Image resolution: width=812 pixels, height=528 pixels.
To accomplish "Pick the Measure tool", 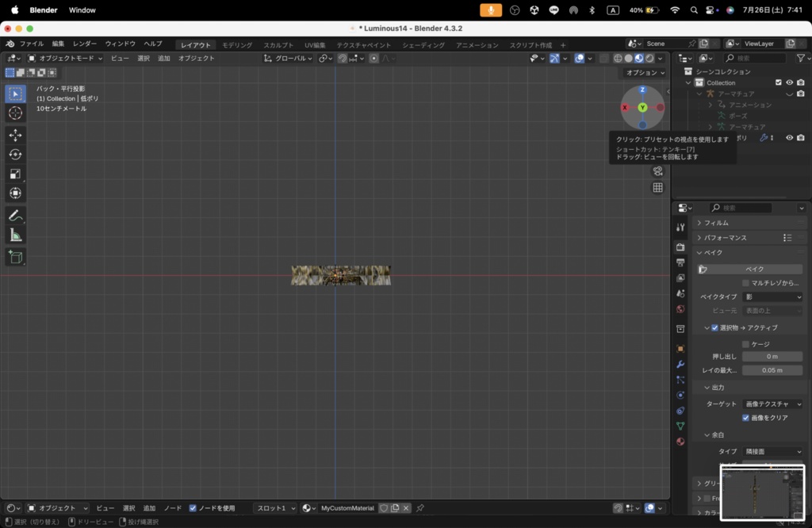I will (15, 235).
